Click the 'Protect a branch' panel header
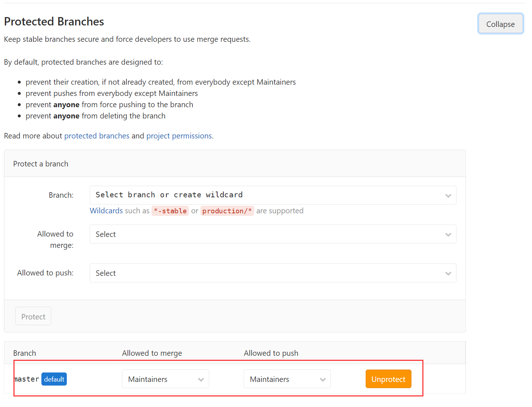The width and height of the screenshot is (532, 407). click(x=41, y=164)
